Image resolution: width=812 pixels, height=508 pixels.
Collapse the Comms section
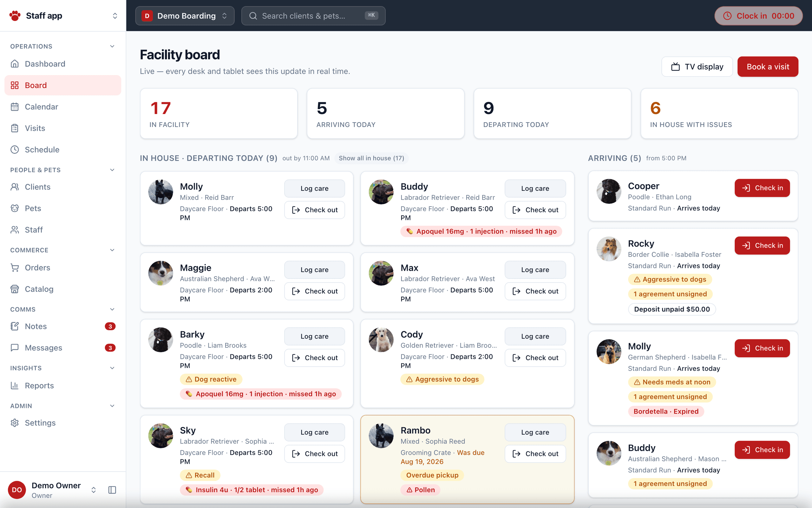(112, 310)
